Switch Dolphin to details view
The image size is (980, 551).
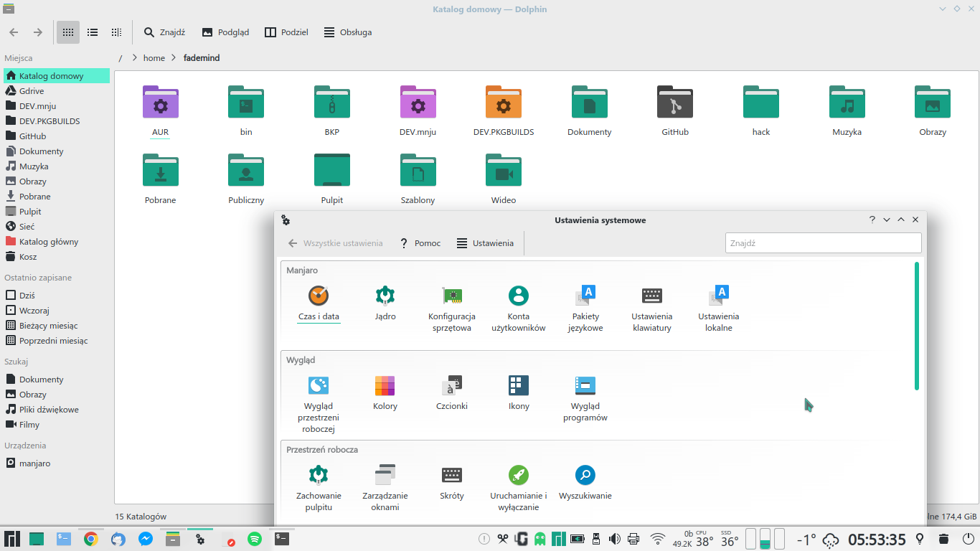coord(92,32)
